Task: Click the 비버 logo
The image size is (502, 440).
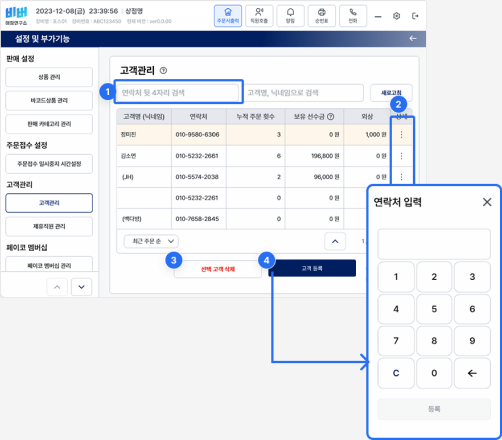Action: point(16,16)
